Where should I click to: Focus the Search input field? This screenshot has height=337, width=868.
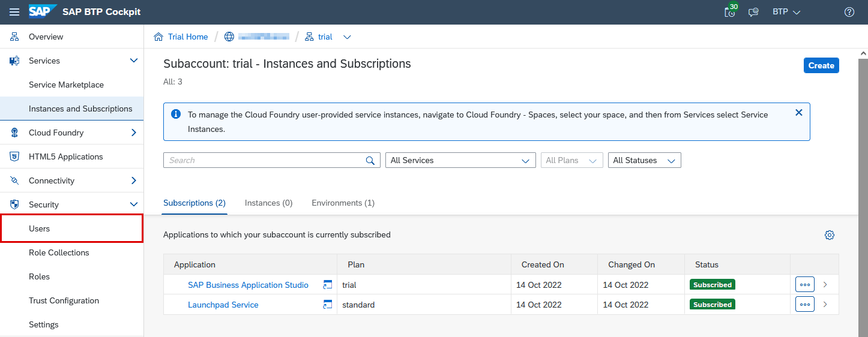coord(264,160)
